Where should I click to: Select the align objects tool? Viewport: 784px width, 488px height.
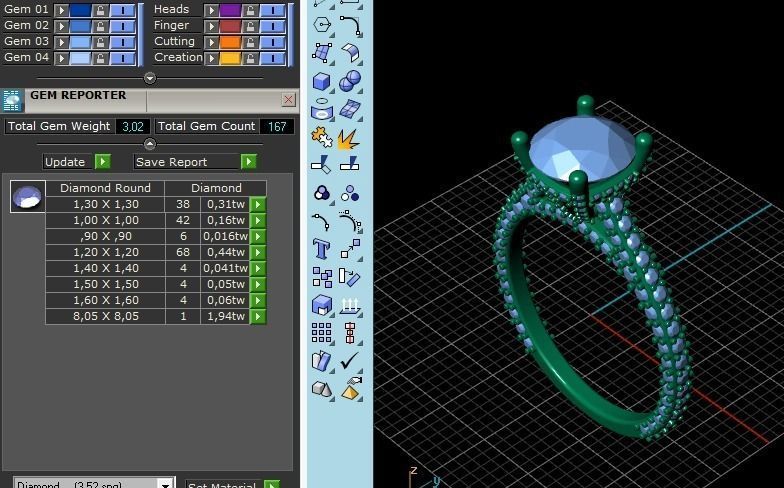[x=350, y=332]
